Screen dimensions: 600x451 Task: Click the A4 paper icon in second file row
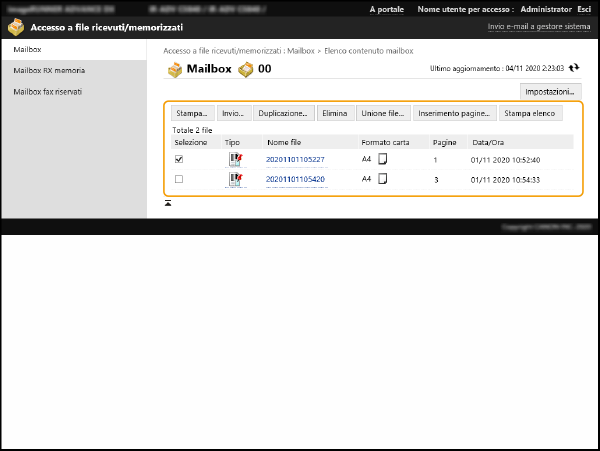click(382, 179)
